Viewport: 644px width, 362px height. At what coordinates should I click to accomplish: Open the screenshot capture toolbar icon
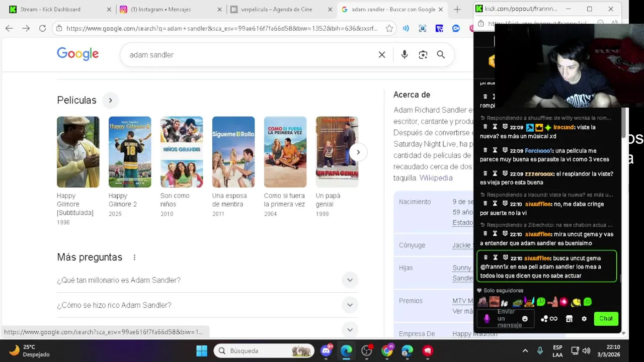[x=422, y=29]
